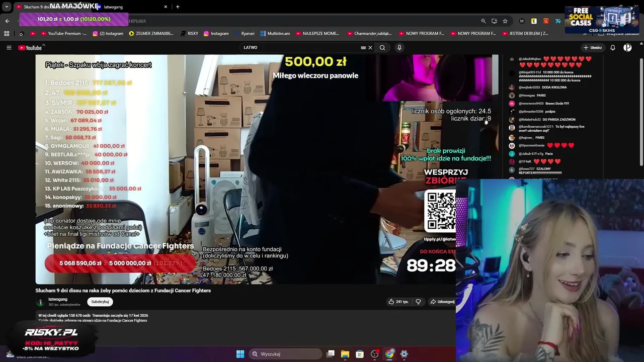Open YouTube notifications bell
This screenshot has height=362, width=644.
point(613,47)
